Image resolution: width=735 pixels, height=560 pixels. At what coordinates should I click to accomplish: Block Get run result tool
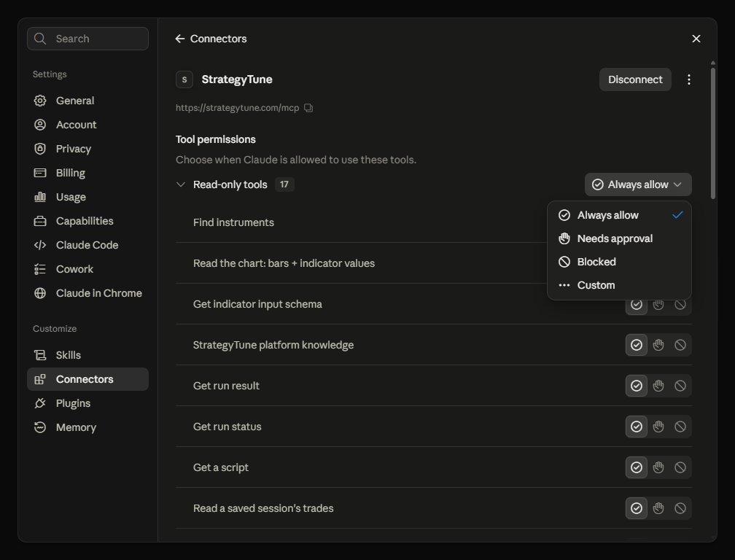click(x=680, y=386)
